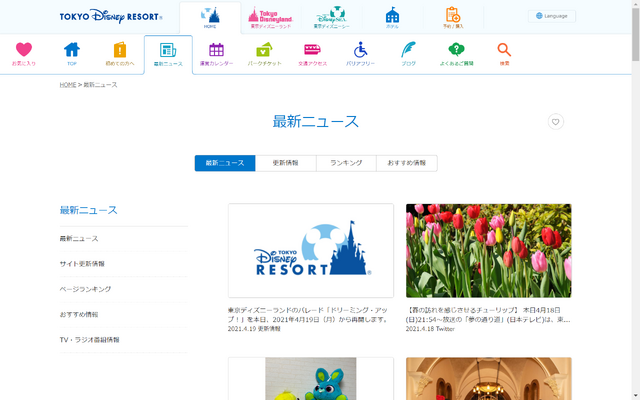The image size is (640, 400).
Task: Open the Language selector
Action: 552,16
